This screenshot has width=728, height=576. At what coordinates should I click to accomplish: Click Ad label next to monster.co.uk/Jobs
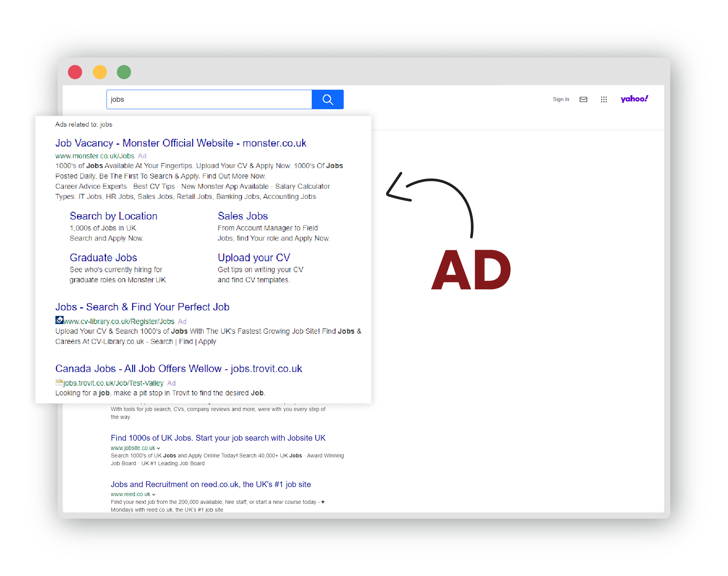click(x=142, y=156)
